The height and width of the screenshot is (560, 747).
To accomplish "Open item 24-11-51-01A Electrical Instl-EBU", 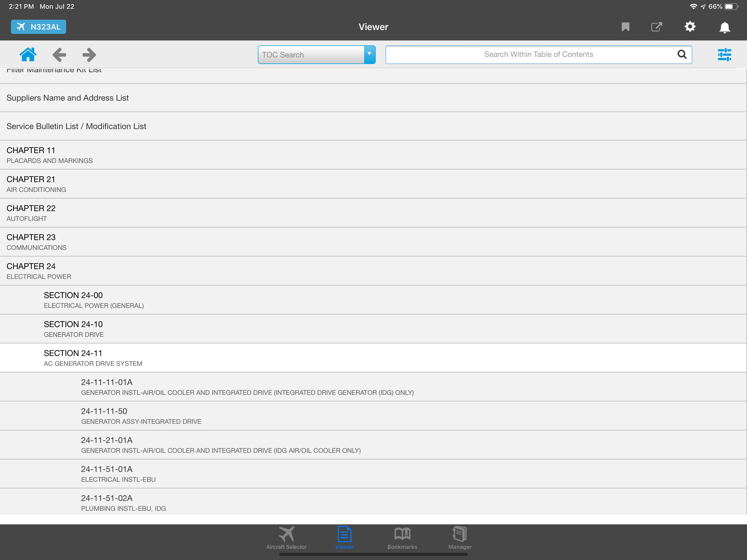I will click(x=118, y=474).
